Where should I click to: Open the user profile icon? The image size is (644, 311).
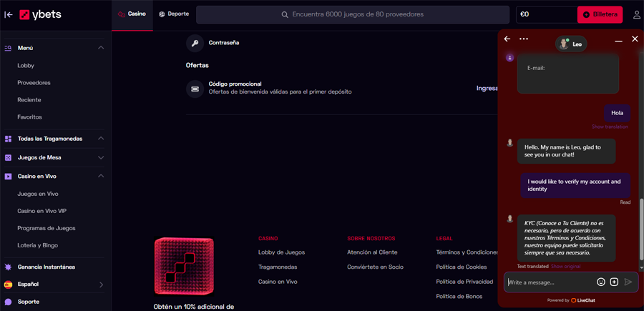click(637, 15)
